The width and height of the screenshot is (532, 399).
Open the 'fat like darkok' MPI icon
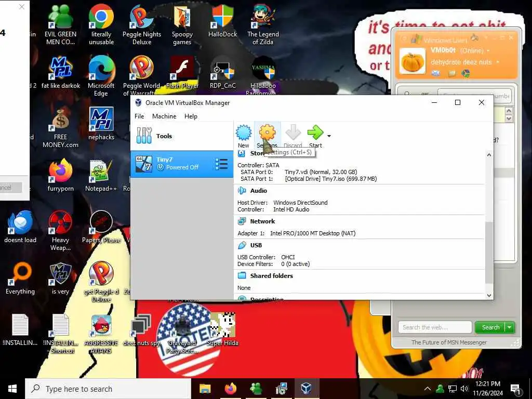(x=60, y=72)
